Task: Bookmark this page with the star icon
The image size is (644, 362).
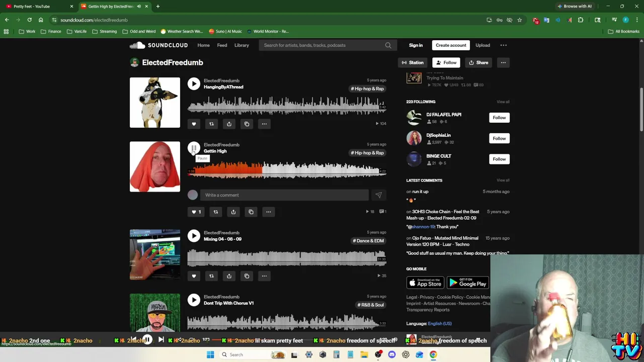Action: click(x=520, y=20)
